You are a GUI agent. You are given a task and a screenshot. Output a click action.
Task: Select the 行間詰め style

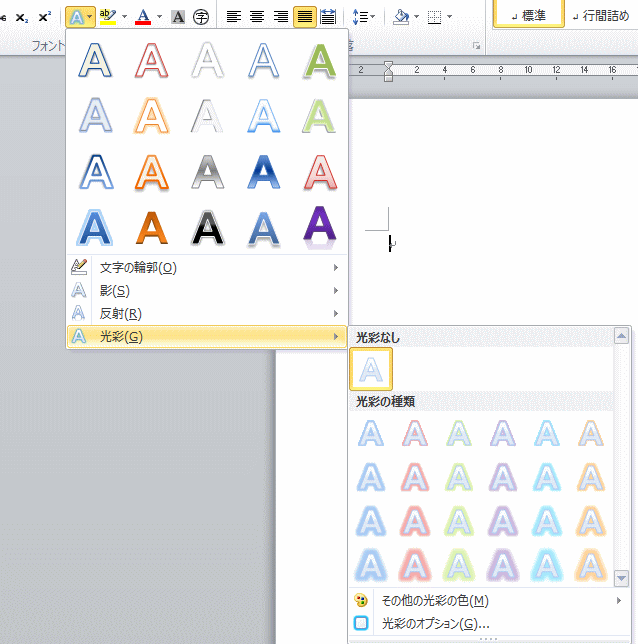point(602,16)
